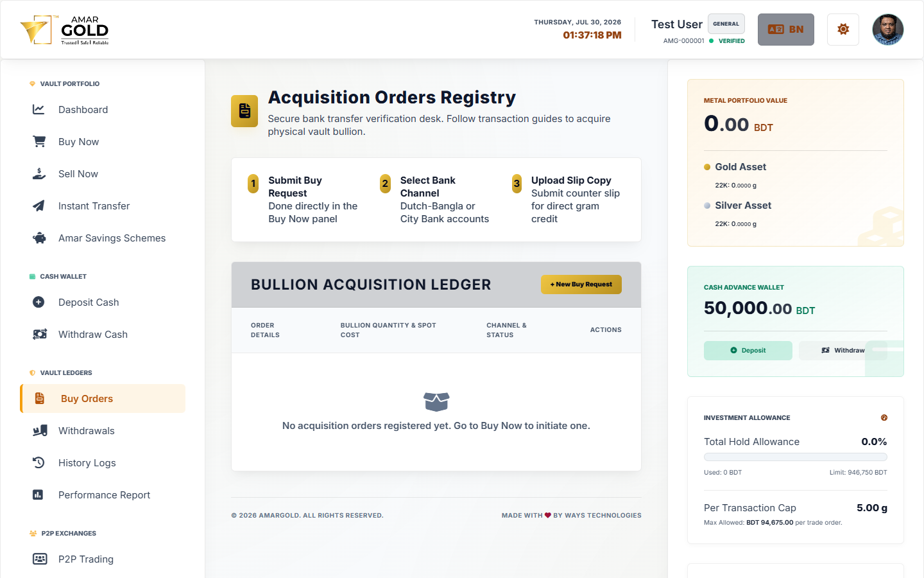Click the Total Hold Allowance progress bar
This screenshot has width=924, height=578.
[796, 457]
